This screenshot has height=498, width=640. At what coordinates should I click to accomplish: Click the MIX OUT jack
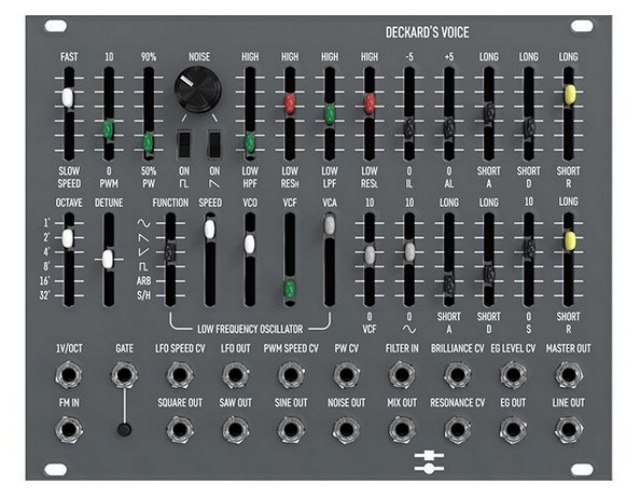click(x=402, y=430)
